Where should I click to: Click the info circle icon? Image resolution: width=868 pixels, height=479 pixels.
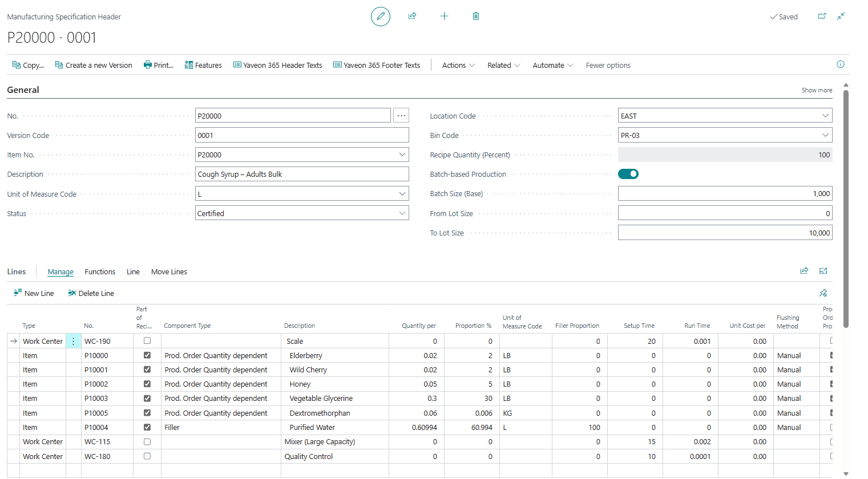(841, 64)
